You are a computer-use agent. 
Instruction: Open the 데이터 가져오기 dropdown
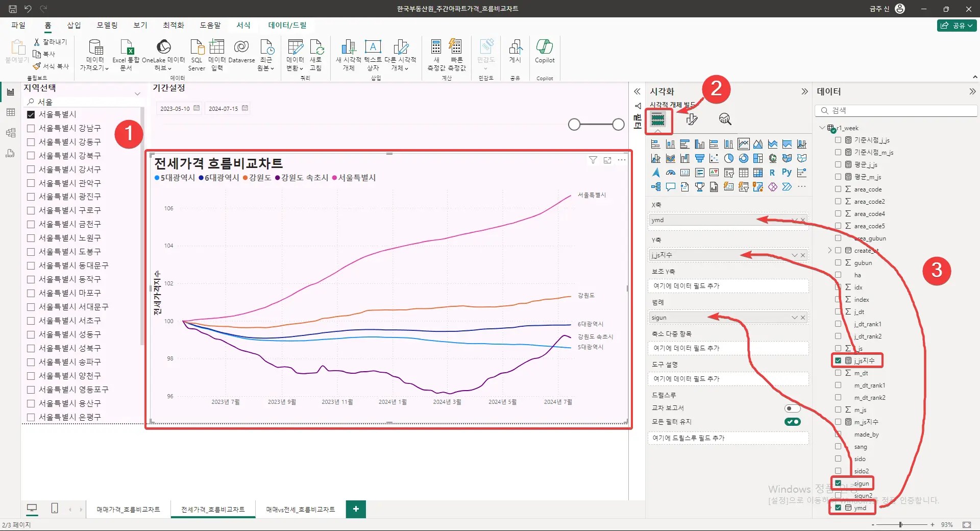pyautogui.click(x=95, y=55)
